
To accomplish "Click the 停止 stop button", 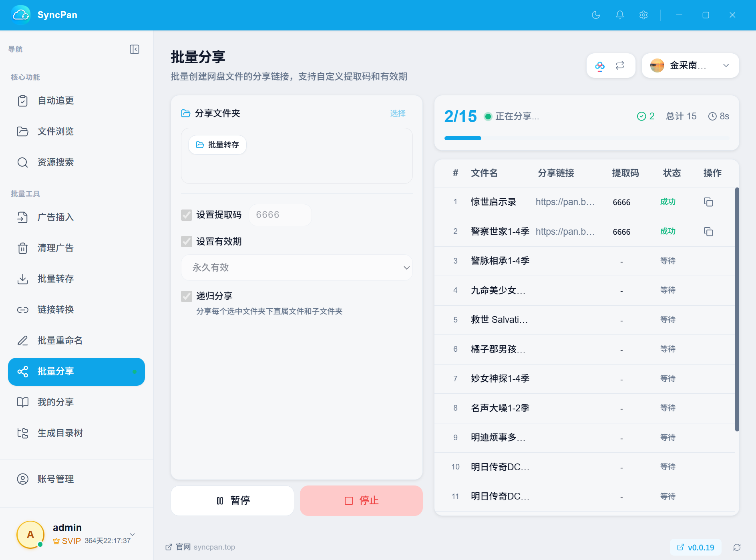I will pos(361,501).
